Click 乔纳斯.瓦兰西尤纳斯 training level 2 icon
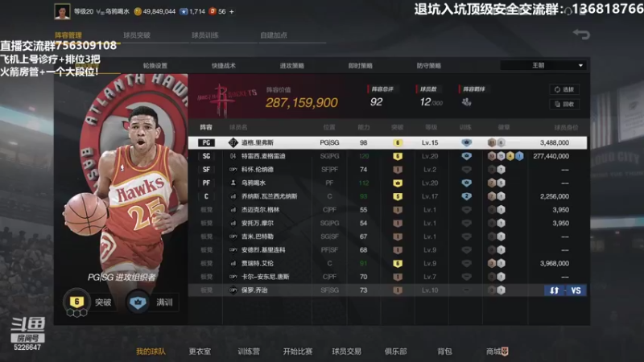Screen dimensions: 644x362 [x=466, y=196]
